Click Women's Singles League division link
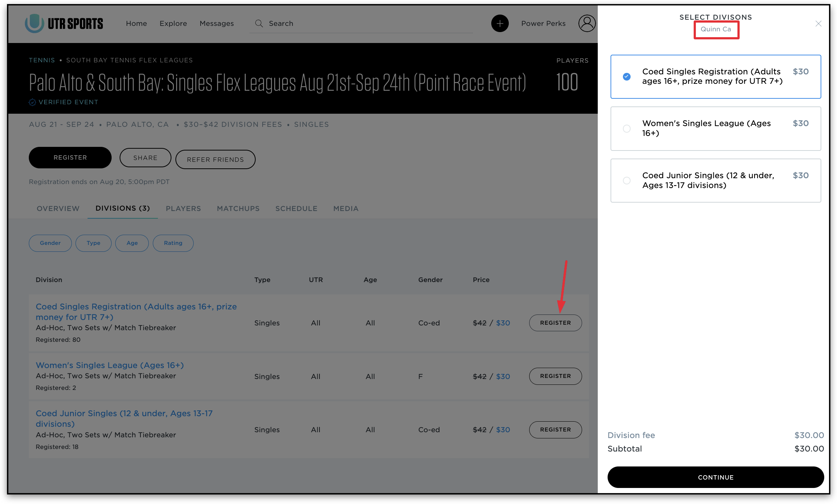 109,365
